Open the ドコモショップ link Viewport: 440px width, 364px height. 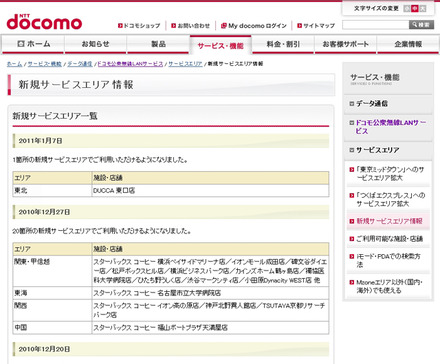pos(139,26)
